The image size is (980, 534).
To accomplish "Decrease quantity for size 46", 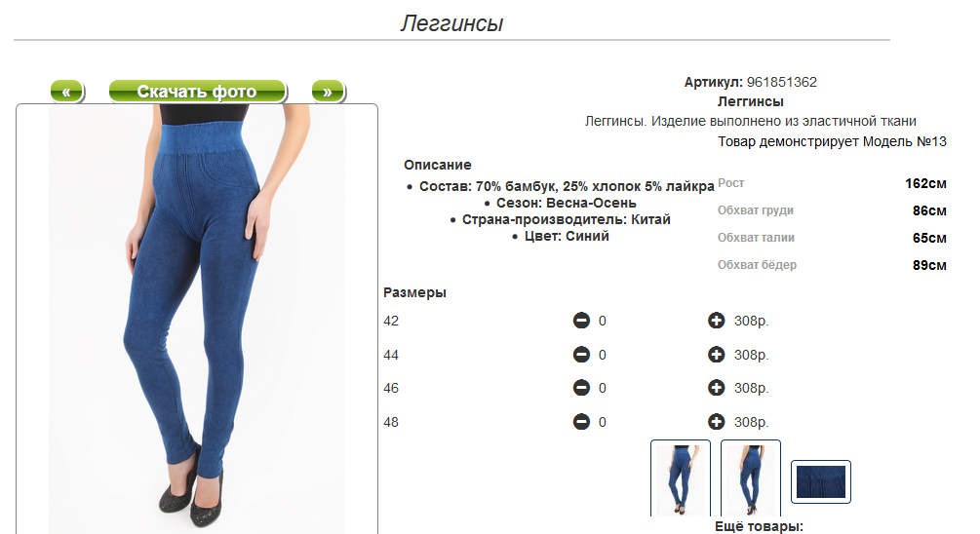I will pos(581,388).
